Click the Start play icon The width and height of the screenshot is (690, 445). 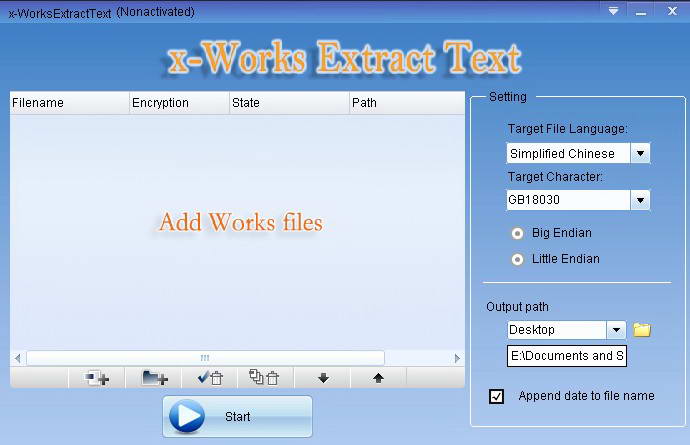(x=187, y=416)
